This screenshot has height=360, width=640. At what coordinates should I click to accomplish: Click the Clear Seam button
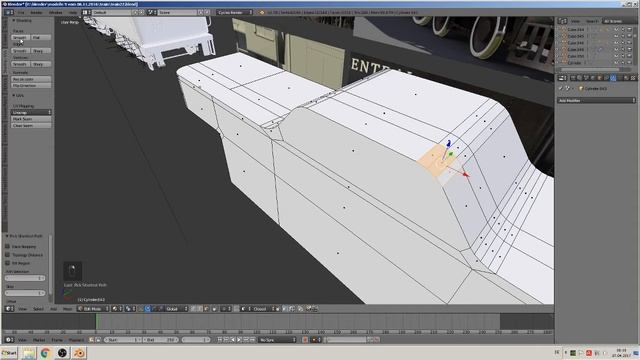[31, 125]
